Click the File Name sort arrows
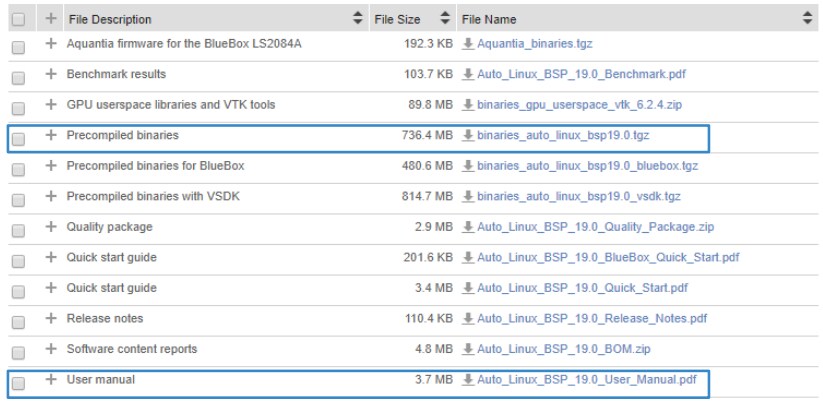The width and height of the screenshot is (823, 406). [808, 19]
